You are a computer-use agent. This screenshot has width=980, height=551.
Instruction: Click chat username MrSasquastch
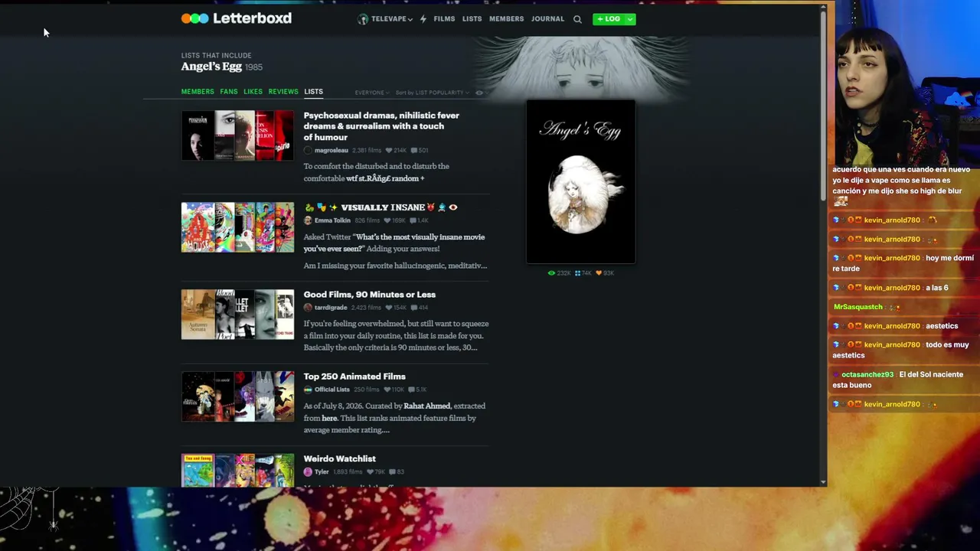(858, 307)
